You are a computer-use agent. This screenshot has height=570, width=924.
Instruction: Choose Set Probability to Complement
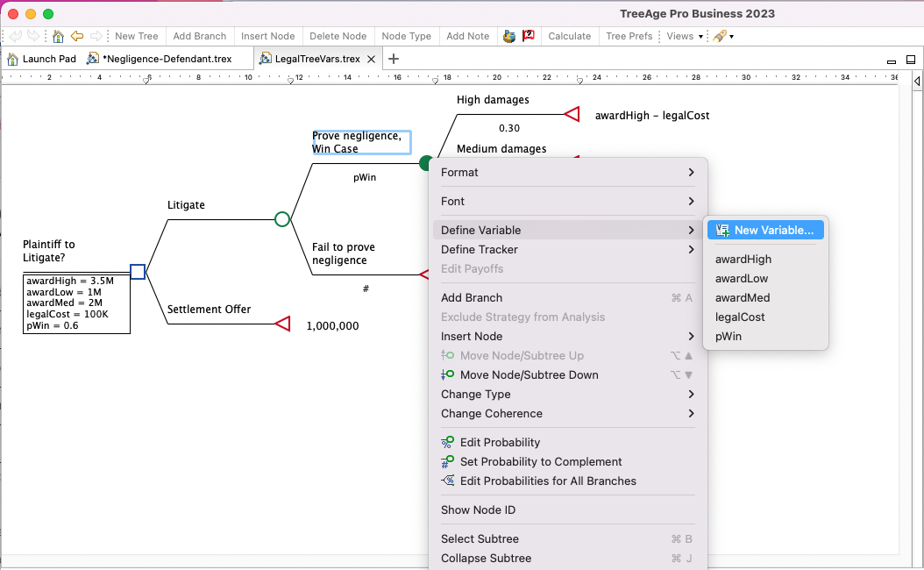(x=568, y=461)
